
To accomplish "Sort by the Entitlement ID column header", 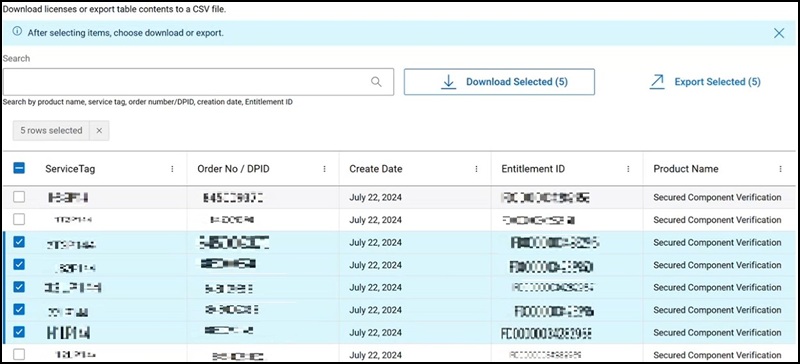I will 533,169.
